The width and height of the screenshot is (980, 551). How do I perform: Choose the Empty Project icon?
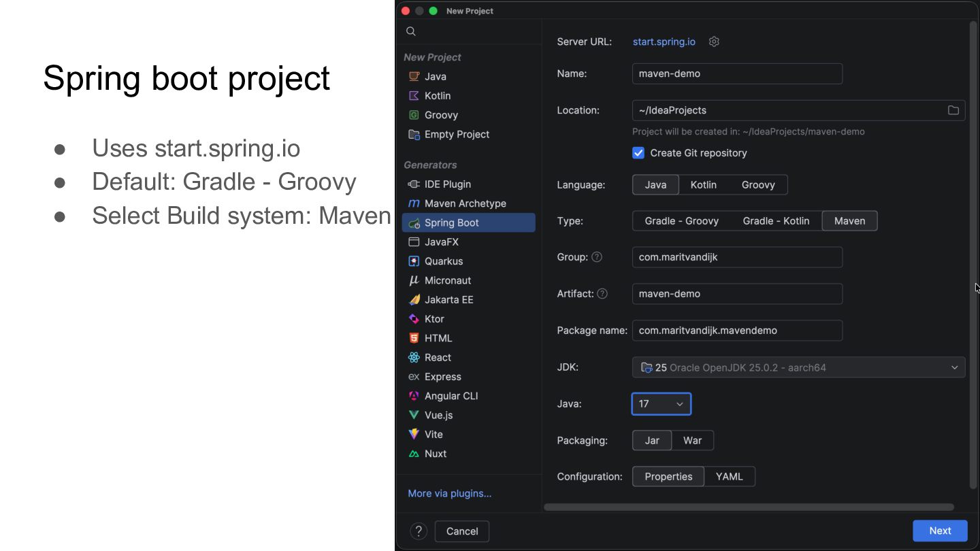point(414,135)
